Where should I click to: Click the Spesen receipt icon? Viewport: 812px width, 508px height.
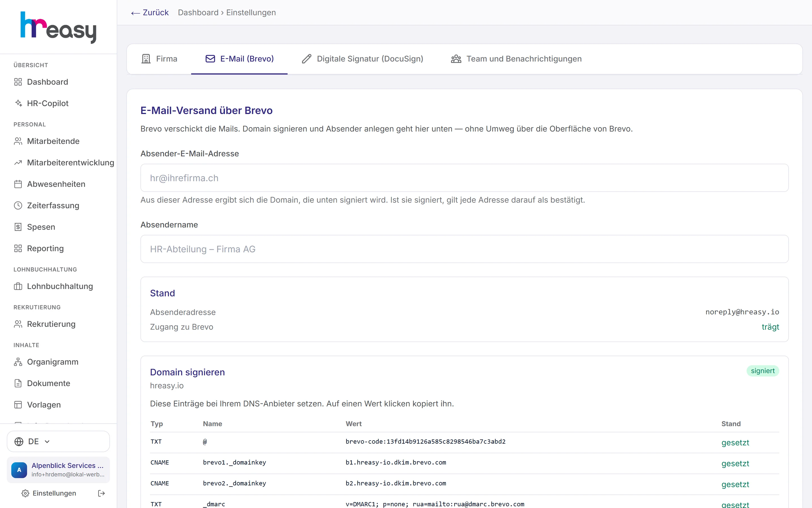[18, 227]
